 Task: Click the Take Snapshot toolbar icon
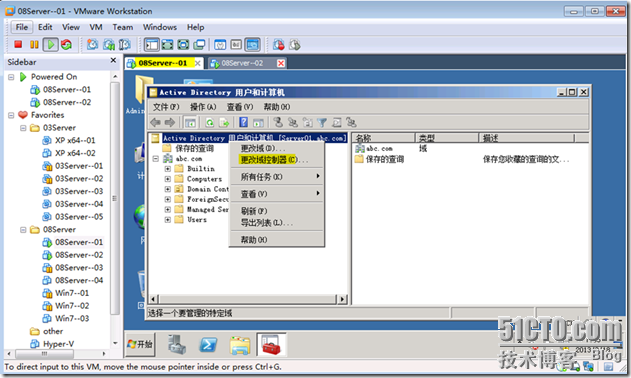click(93, 45)
